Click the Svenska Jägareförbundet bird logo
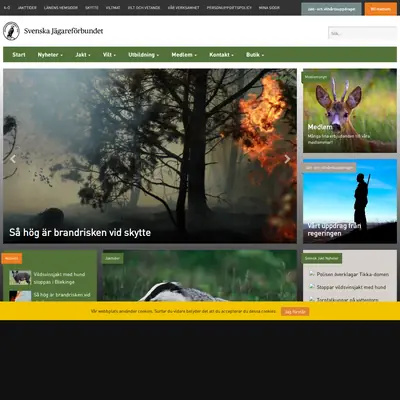 11,31
